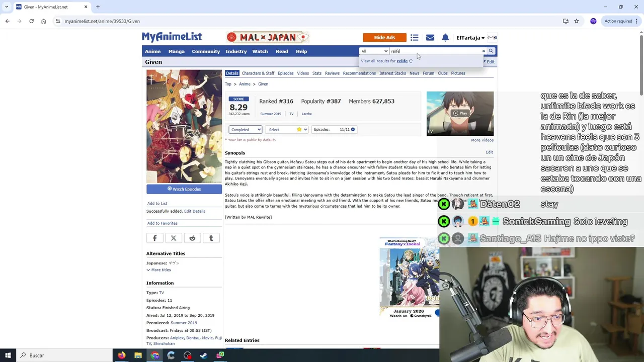This screenshot has height=362, width=644.
Task: Switch to the Pictures tab
Action: tap(458, 73)
